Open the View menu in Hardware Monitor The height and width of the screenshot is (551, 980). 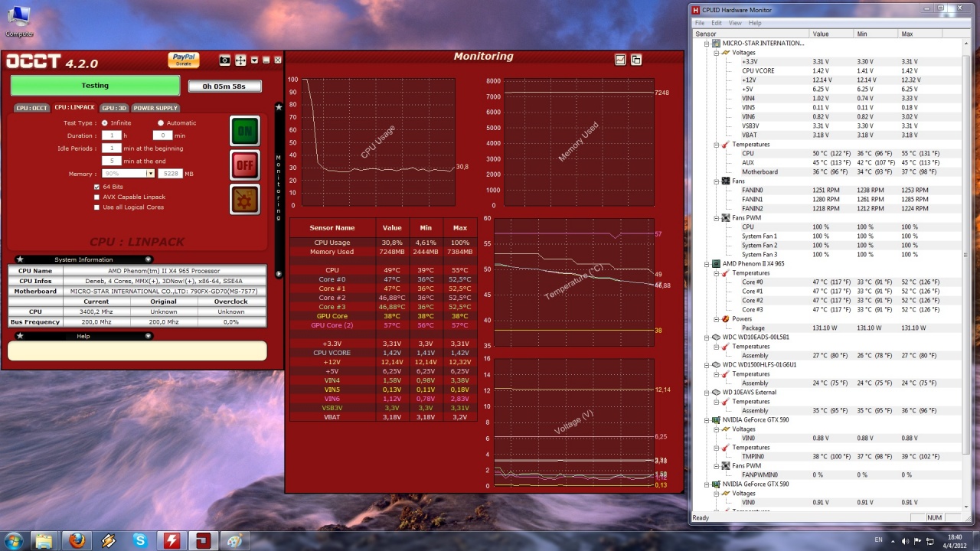735,23
